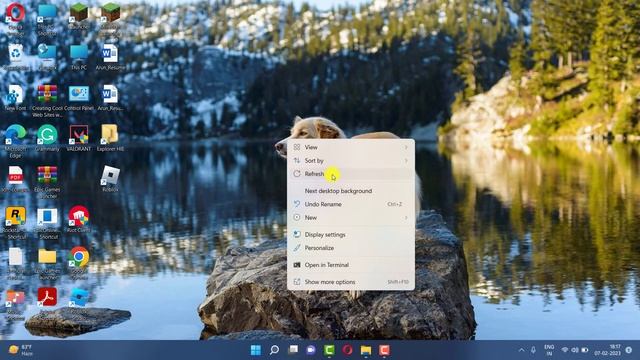This screenshot has width=640, height=360.
Task: Select the This PC desktop icon beside Arun_Resume
Action: click(79, 56)
